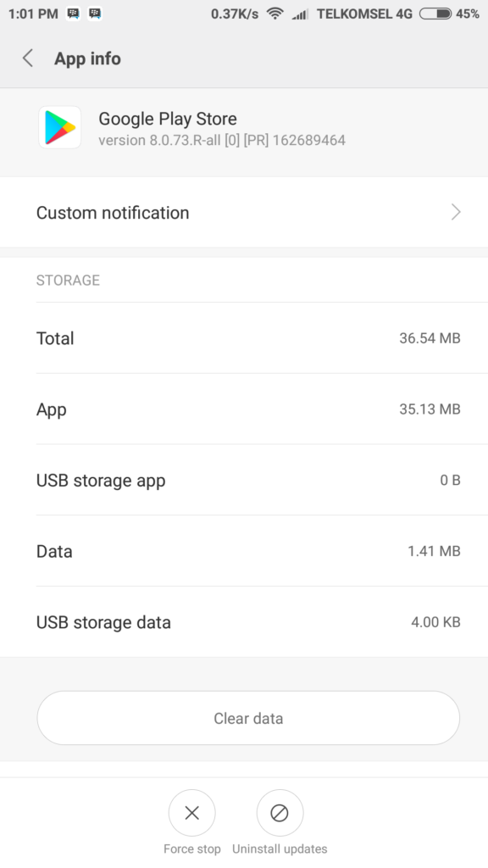Tap the Uninstall updates label

[280, 848]
